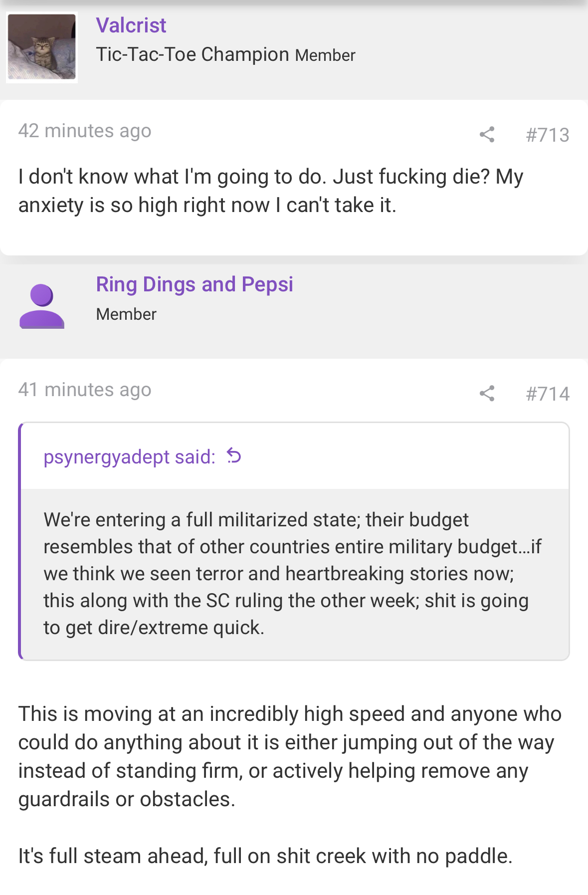Click Valcrist's post text about anxiety
Screen dimensions: 588x895
point(271,191)
